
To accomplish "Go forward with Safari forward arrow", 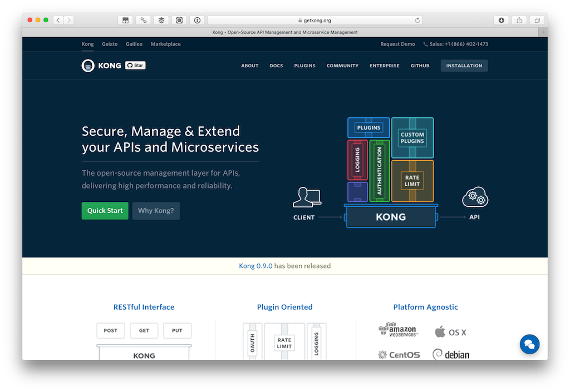I will tap(69, 21).
